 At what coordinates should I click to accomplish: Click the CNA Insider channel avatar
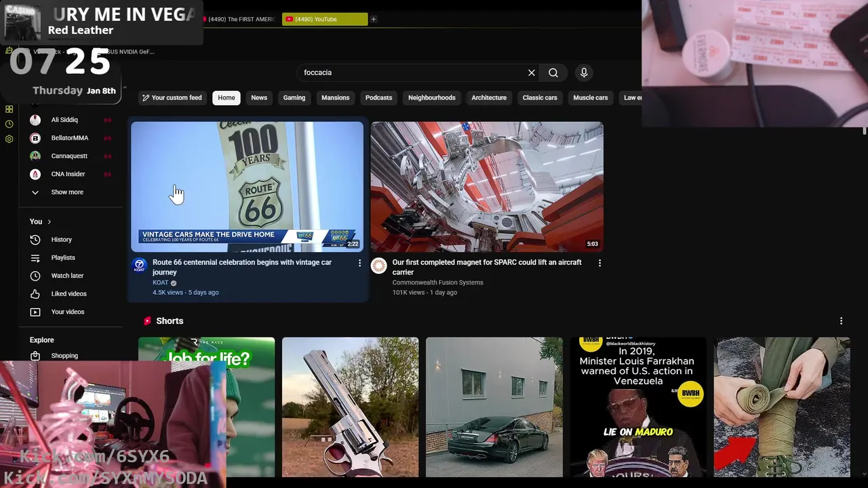pos(35,174)
